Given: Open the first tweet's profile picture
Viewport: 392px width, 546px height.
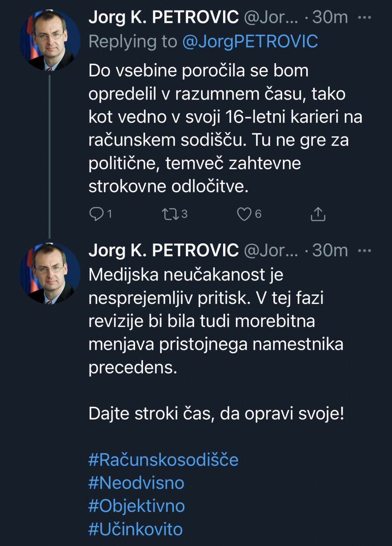Looking at the screenshot, I should point(50,40).
